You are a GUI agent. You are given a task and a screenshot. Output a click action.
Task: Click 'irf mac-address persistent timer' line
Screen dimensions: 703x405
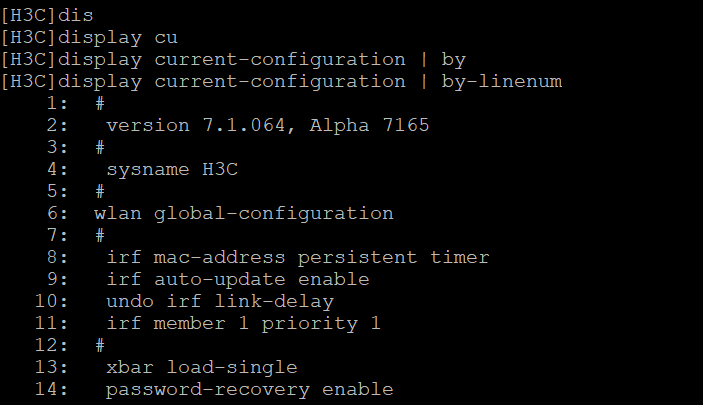coord(297,257)
